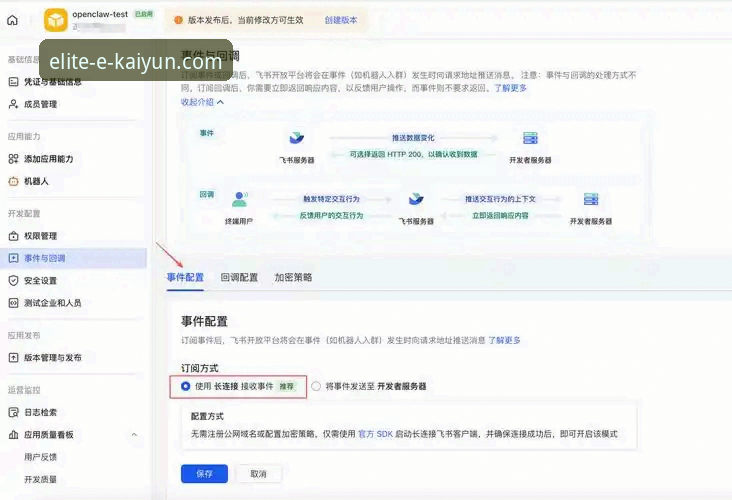Image resolution: width=732 pixels, height=500 pixels.
Task: Click 权限管理 menu label
Action: (x=41, y=236)
